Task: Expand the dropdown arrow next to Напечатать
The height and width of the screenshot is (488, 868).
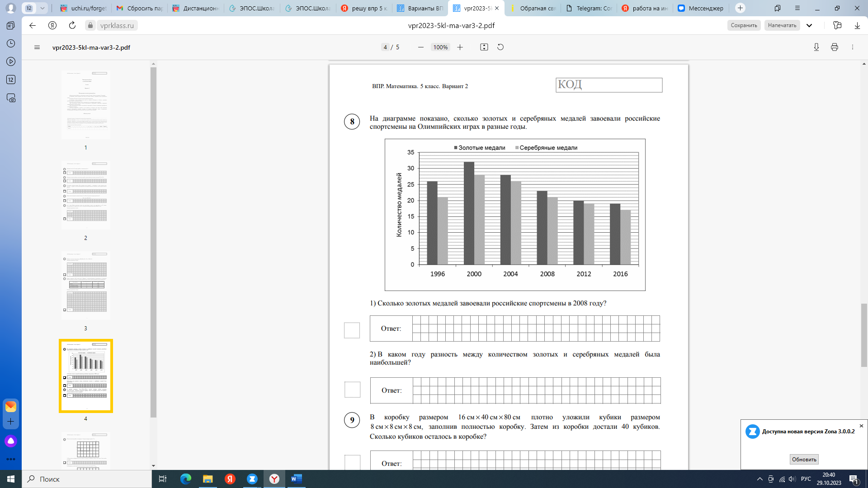Action: click(809, 25)
